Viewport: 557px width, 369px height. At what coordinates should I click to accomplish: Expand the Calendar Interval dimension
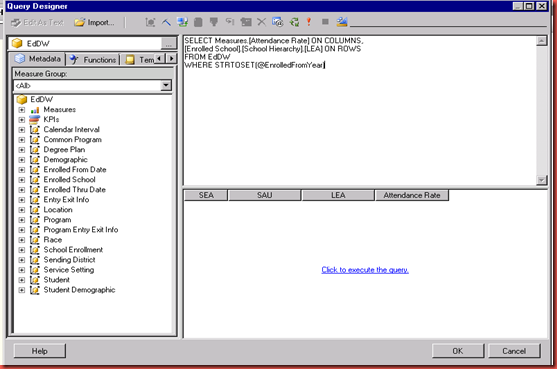[x=22, y=130]
